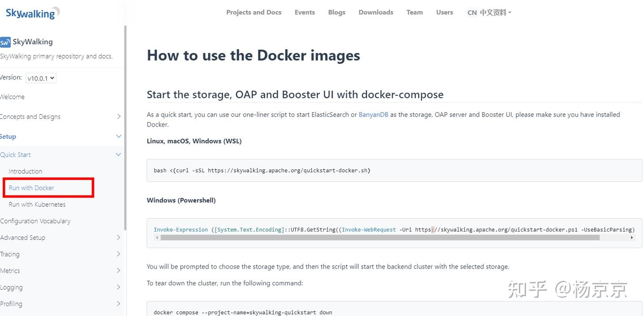Image resolution: width=644 pixels, height=316 pixels.
Task: Expand the Metrics section chevron
Action: [x=119, y=270]
